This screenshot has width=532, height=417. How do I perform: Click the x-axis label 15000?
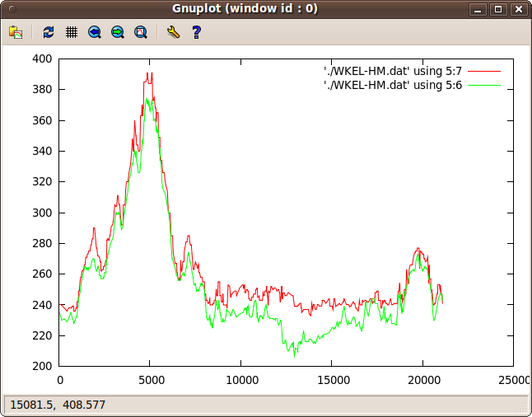point(334,380)
